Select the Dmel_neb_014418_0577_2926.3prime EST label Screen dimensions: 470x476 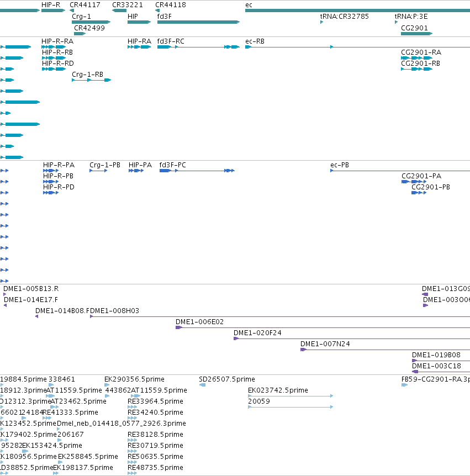pyautogui.click(x=122, y=423)
